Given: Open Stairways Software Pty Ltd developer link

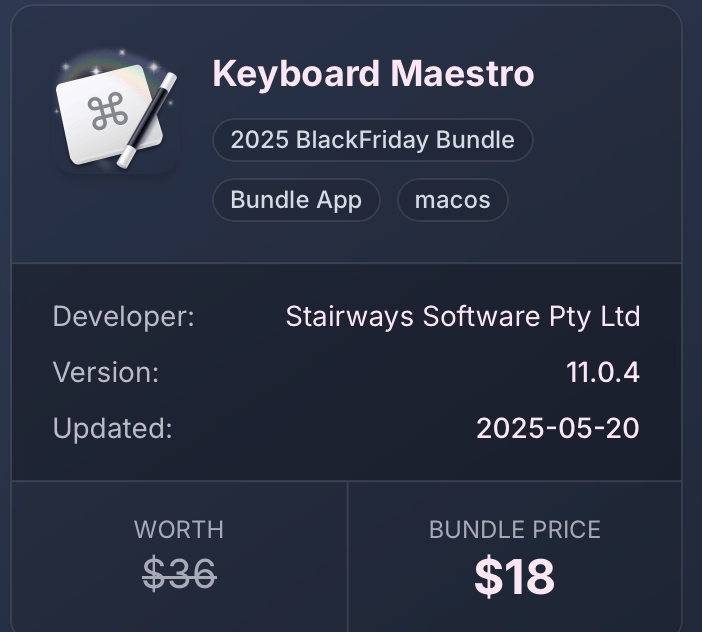Looking at the screenshot, I should click(462, 317).
